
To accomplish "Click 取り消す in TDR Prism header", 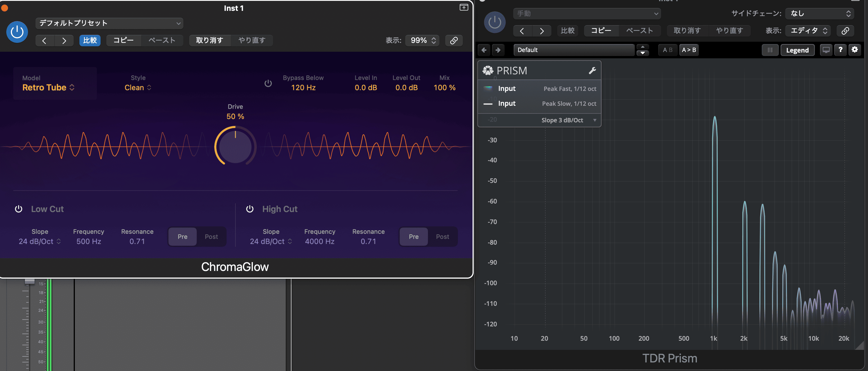I will pos(687,31).
